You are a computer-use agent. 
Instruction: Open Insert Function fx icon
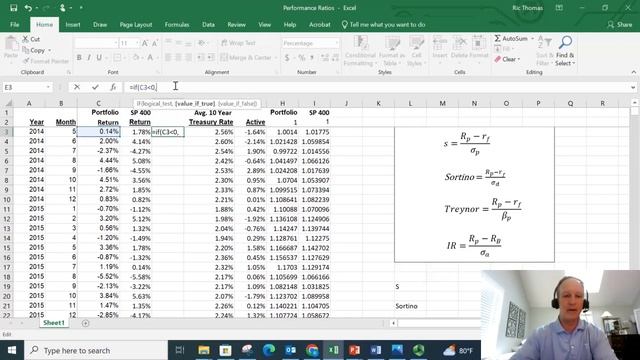(x=113, y=87)
